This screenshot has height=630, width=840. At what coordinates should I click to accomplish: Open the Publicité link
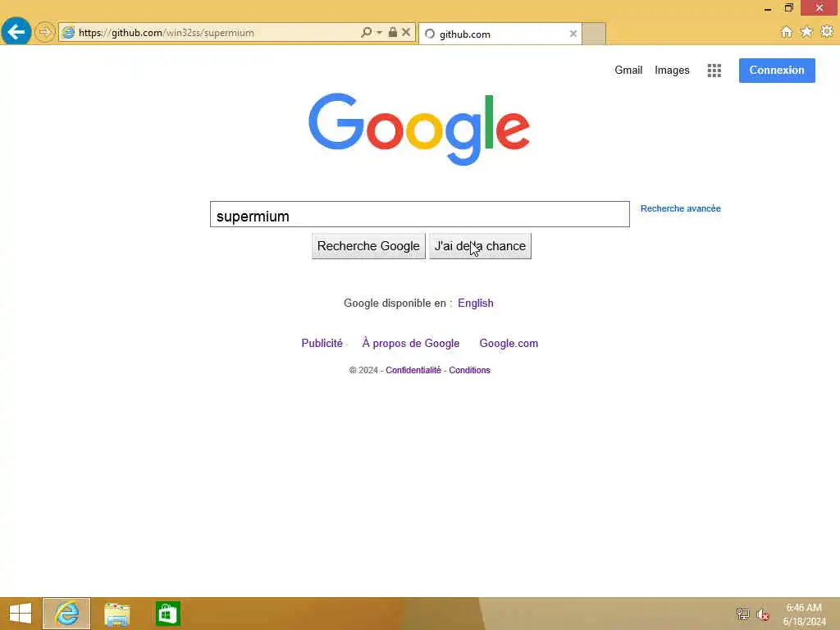322,344
